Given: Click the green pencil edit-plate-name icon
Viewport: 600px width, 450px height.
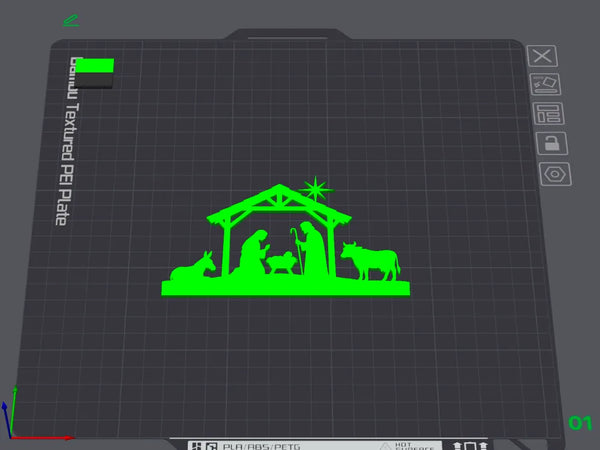Looking at the screenshot, I should click(71, 19).
